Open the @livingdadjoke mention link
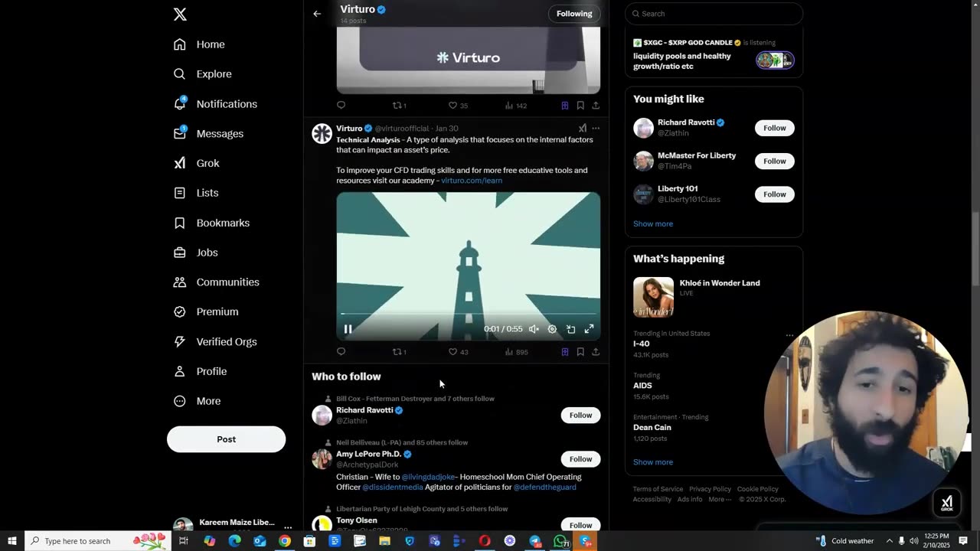This screenshot has height=551, width=980. pos(428,477)
